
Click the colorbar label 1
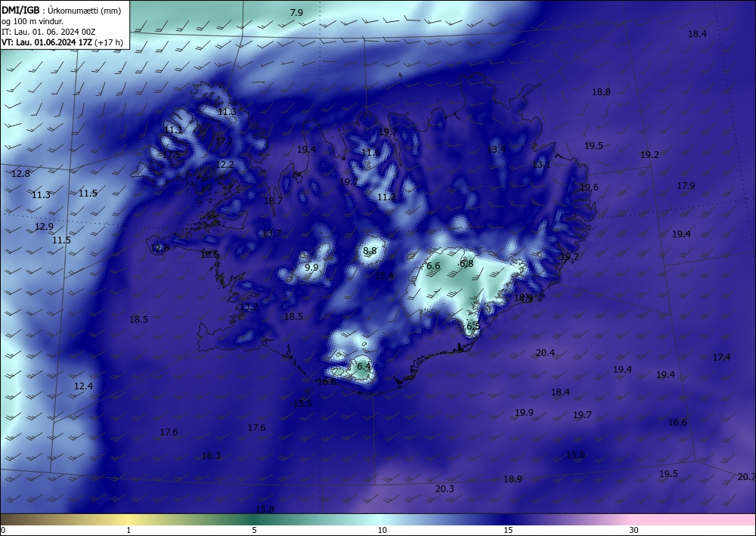129,530
